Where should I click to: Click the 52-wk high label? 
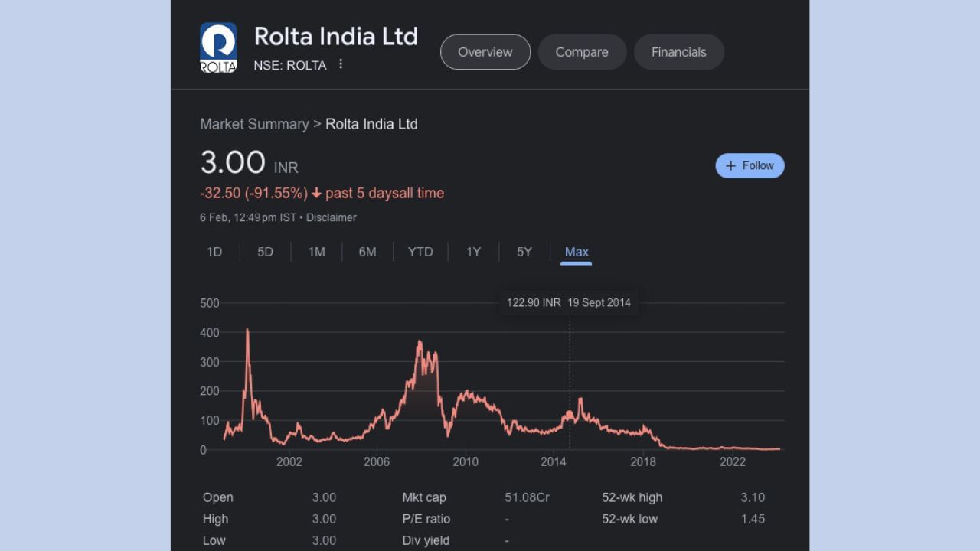coord(632,497)
